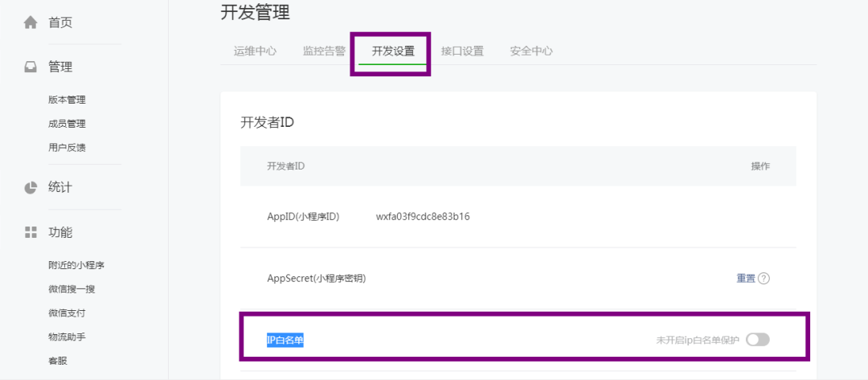Screen dimensions: 868x380
Task: Go to the 接口设置 tab
Action: point(462,51)
